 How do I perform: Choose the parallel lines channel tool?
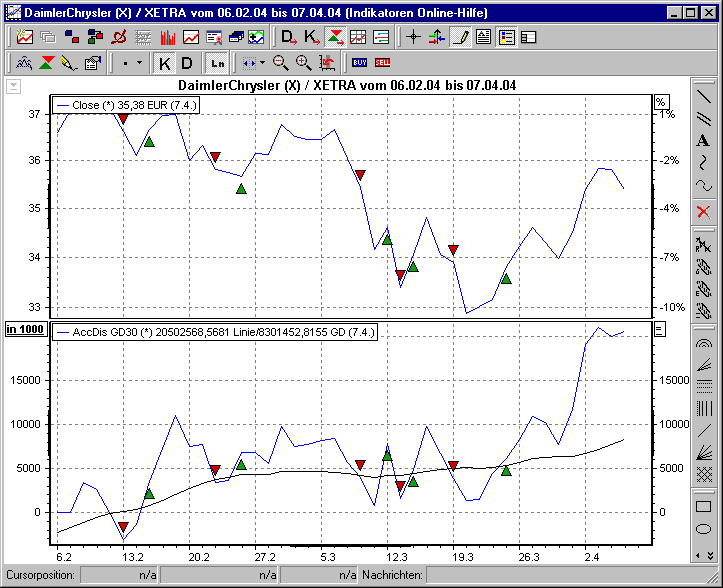tap(703, 118)
